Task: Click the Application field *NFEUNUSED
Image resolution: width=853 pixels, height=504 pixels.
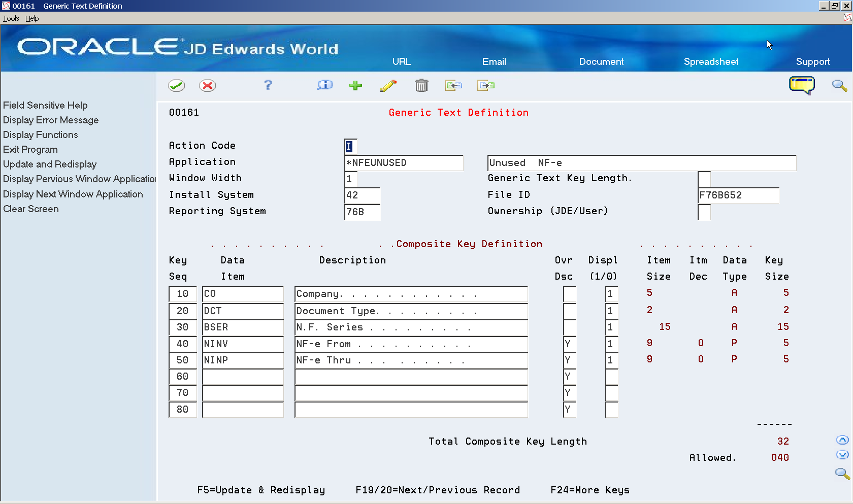Action: tap(404, 163)
